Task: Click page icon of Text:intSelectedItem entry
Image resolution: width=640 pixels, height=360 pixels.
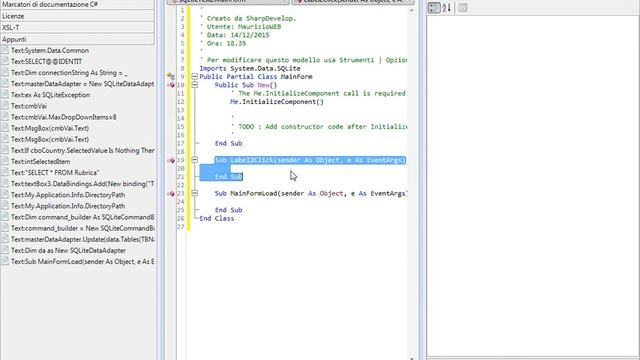Action: 5,161
